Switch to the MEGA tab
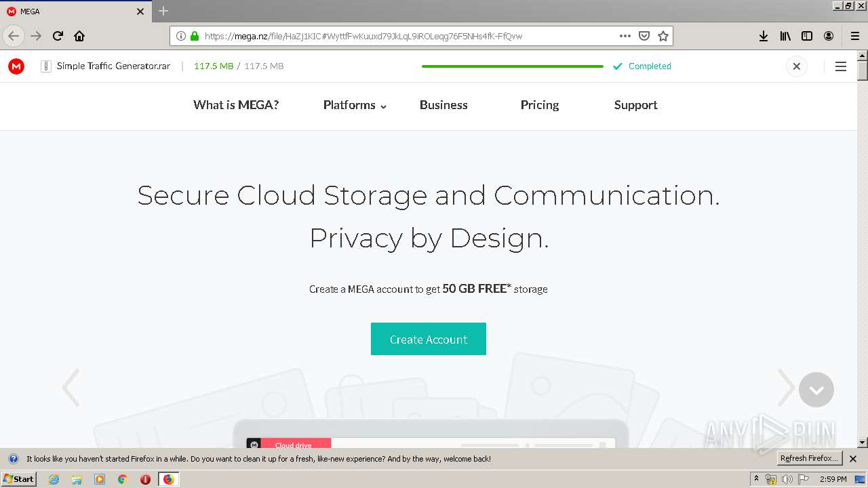 coord(75,12)
